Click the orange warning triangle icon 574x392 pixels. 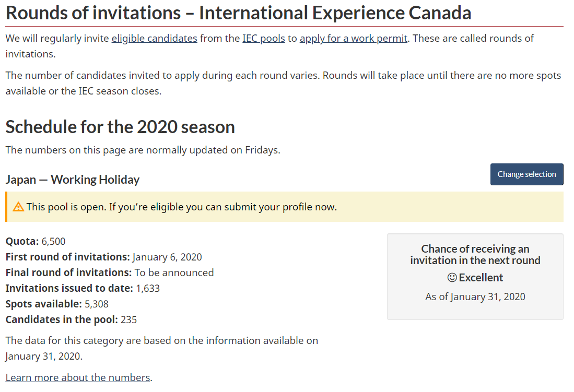pyautogui.click(x=18, y=207)
